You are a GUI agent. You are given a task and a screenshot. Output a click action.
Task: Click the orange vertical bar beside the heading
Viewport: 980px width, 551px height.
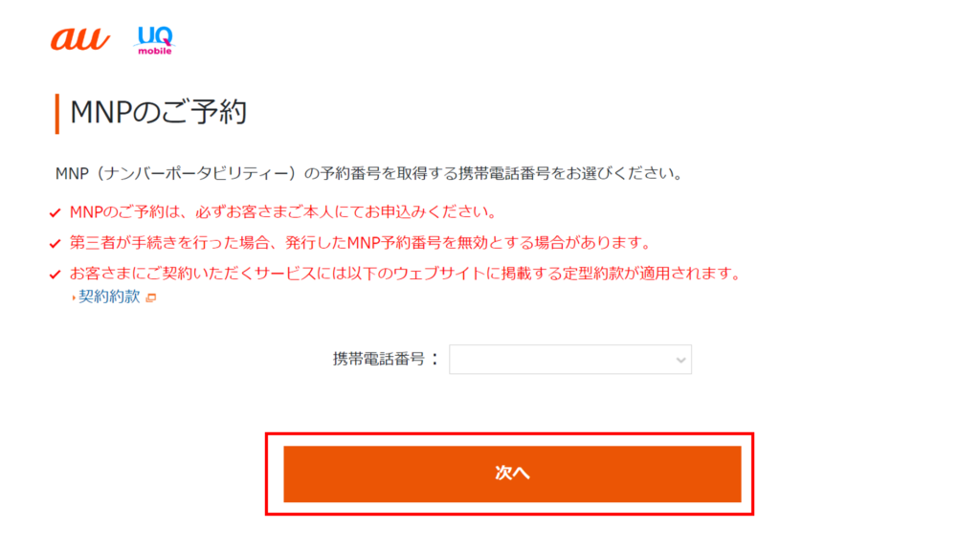click(57, 114)
